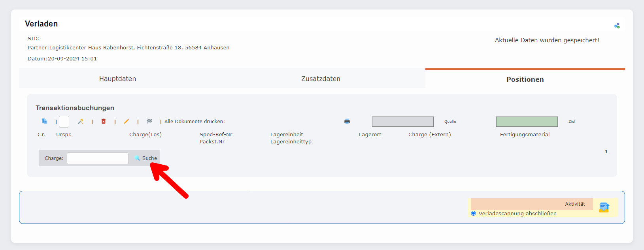Image resolution: width=644 pixels, height=250 pixels.
Task: Click the green Ziel target field
Action: (527, 122)
